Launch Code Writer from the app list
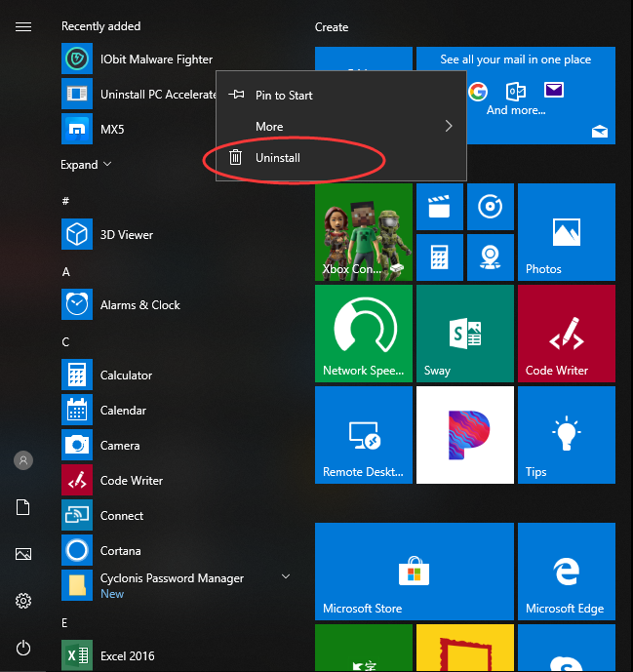Image resolution: width=633 pixels, height=672 pixels. pyautogui.click(x=77, y=480)
